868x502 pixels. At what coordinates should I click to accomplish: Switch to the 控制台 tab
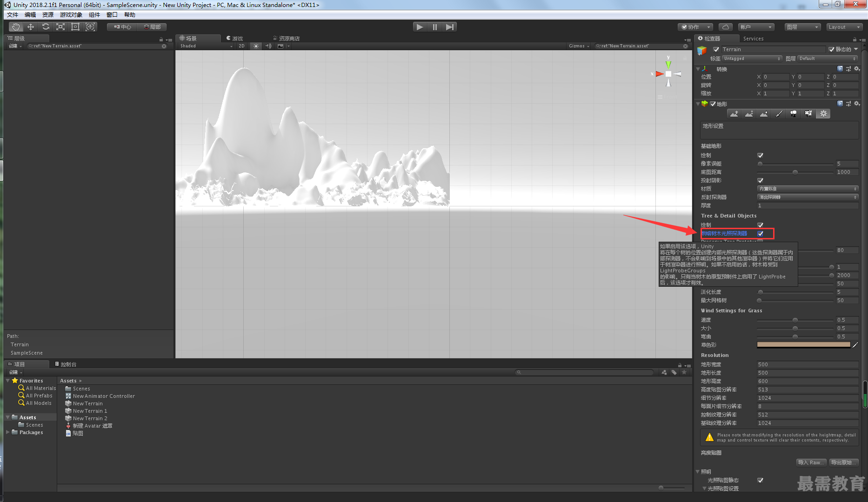(66, 364)
